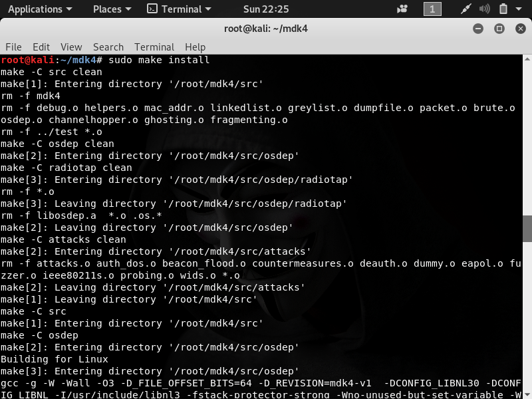Screen dimensions: 532x399
Task: Open the File menu
Action: pos(13,47)
